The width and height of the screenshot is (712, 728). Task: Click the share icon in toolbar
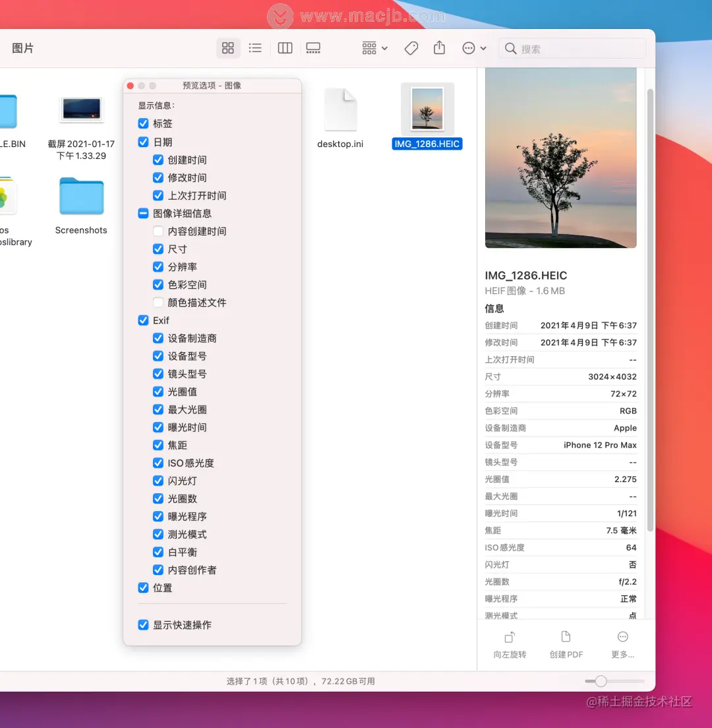(x=439, y=48)
